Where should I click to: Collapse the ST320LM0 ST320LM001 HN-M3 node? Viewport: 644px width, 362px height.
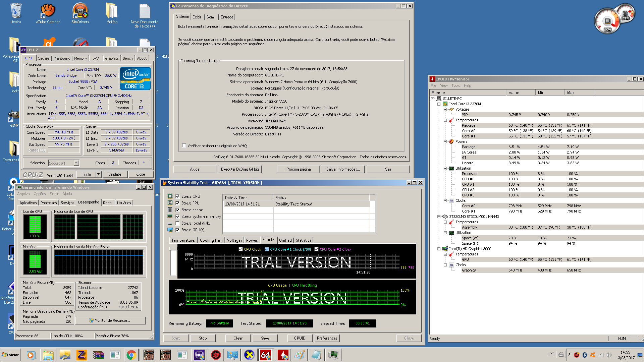(x=439, y=217)
